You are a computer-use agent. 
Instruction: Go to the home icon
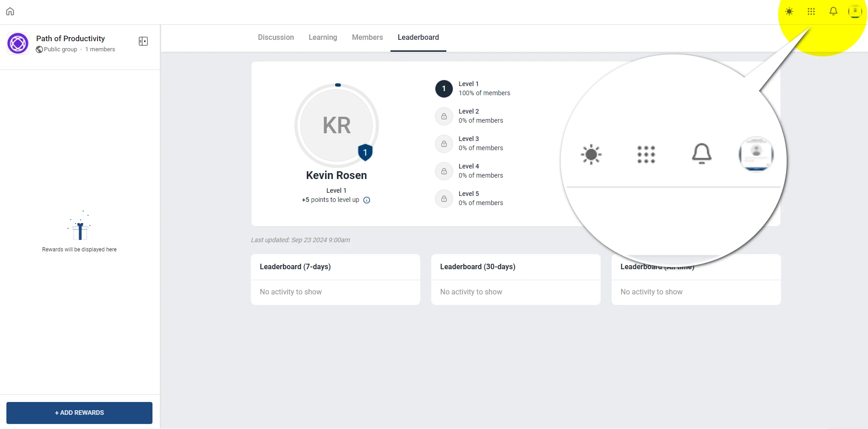[x=10, y=11]
